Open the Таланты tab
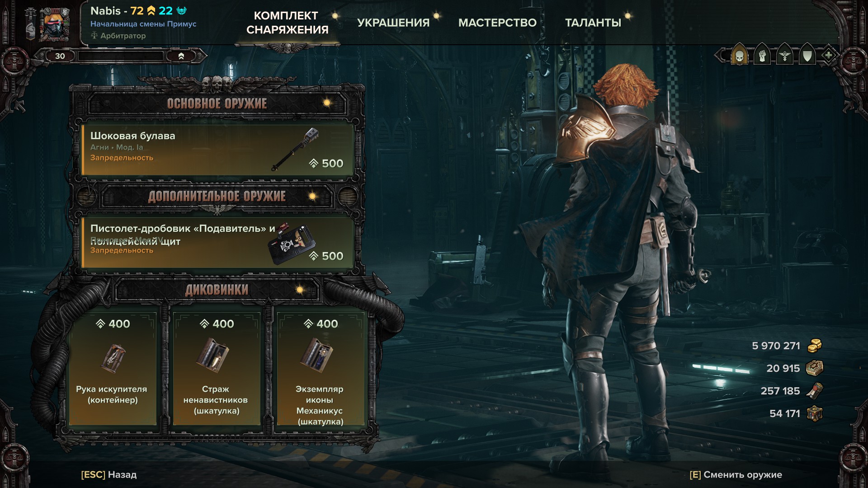 point(593,23)
